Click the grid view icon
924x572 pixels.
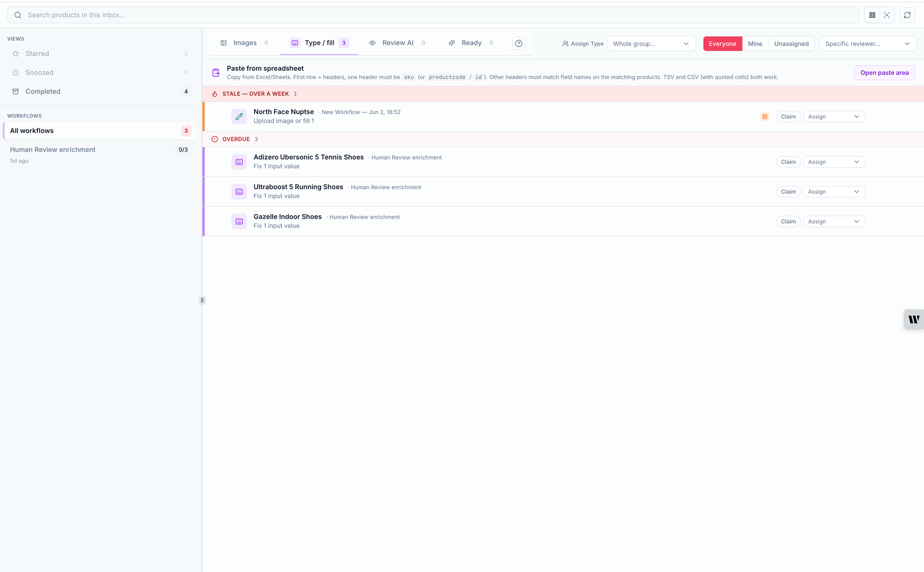872,15
